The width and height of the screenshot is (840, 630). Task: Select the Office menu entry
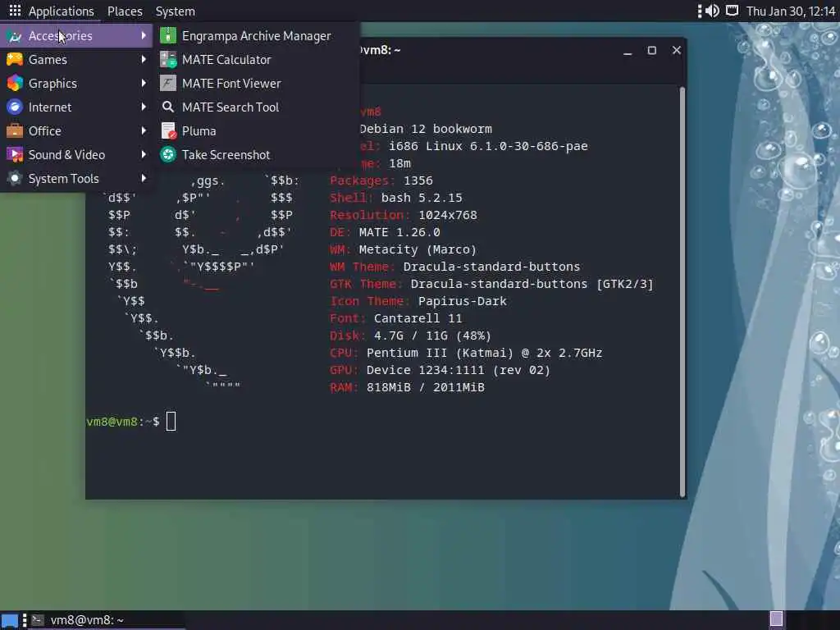tap(76, 130)
